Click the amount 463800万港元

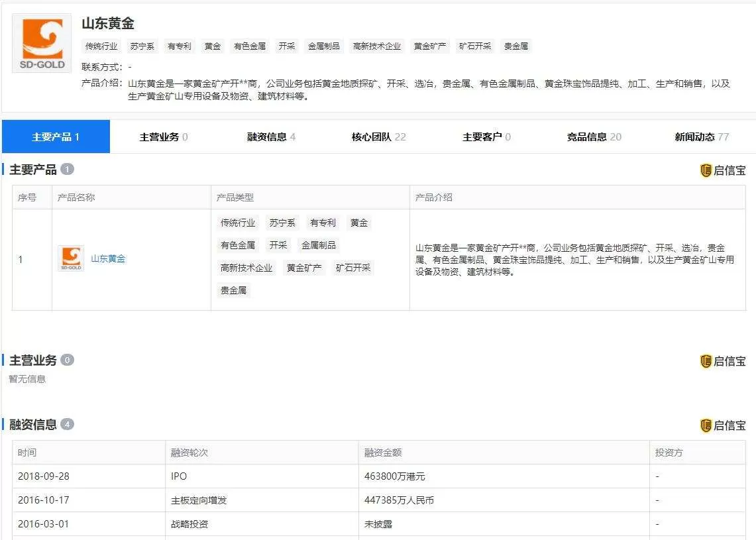point(395,476)
